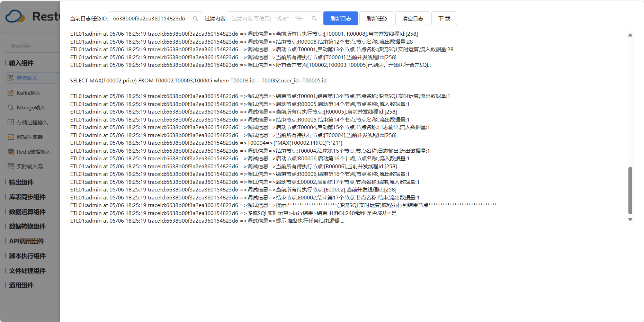Viewport: 644px width, 322px height.
Task: Click the Kafka输入 label
Action: [29, 93]
